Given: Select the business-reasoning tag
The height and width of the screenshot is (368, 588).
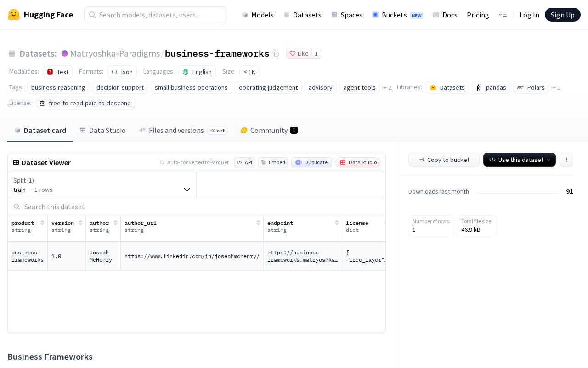Looking at the screenshot, I should tap(58, 87).
